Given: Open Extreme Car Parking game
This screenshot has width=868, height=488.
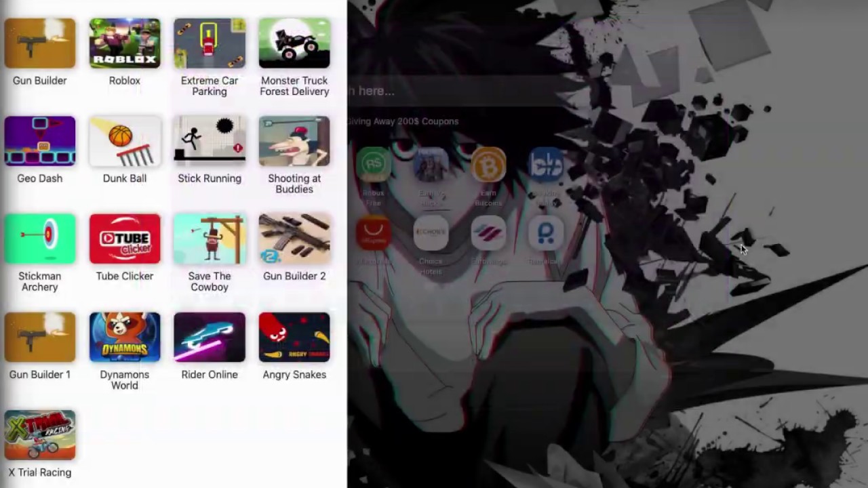Looking at the screenshot, I should 210,43.
